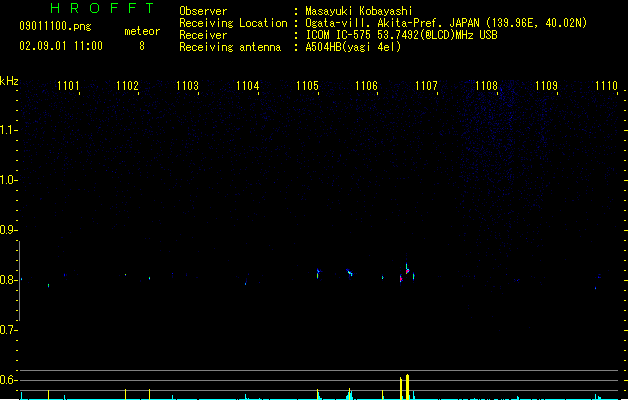Click the "Receiving Location" label
Image resolution: width=629 pixels, height=400 pixels.
click(233, 23)
